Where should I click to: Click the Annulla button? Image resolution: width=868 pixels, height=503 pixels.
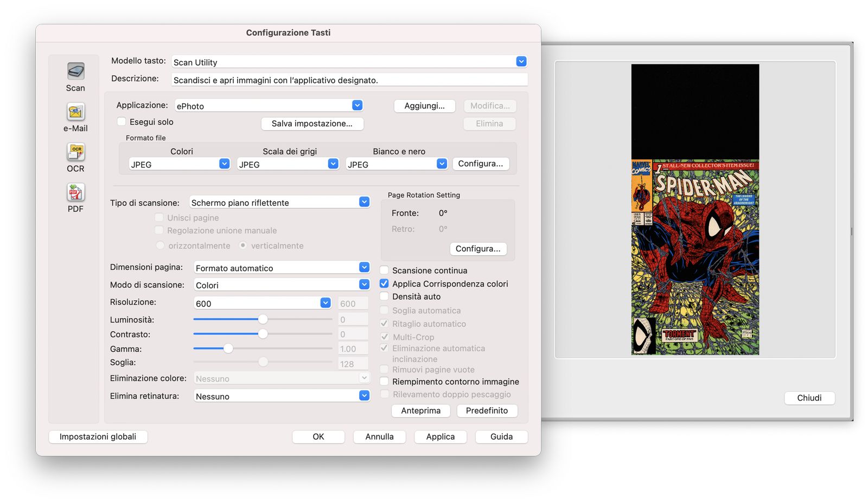coord(380,436)
